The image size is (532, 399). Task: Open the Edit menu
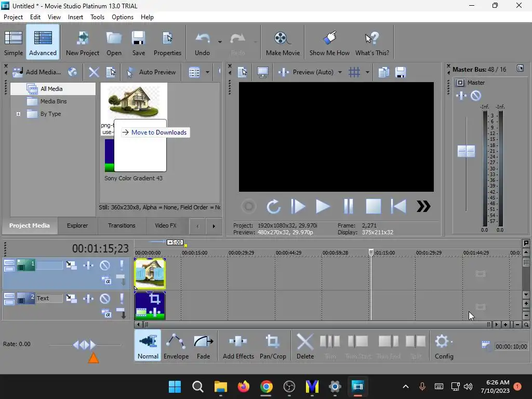pos(35,17)
